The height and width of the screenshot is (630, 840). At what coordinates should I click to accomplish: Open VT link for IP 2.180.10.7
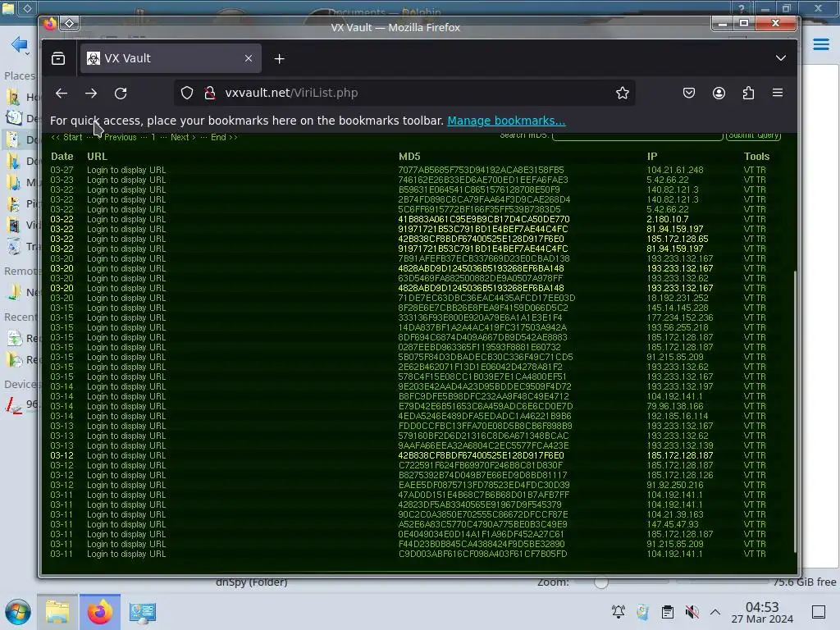click(748, 219)
